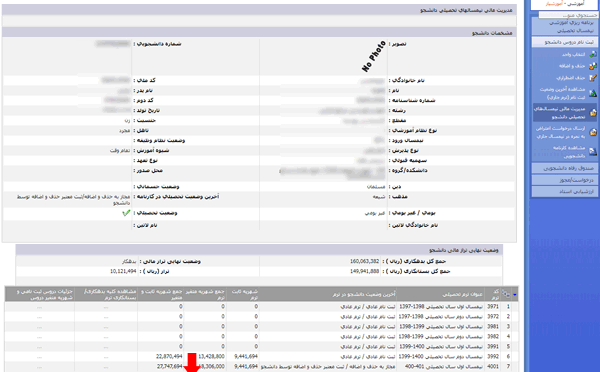Open مشاهده آخرین وضعیت ثبت نام icon
Viewport: 600px width, 372px height.
[x=592, y=93]
